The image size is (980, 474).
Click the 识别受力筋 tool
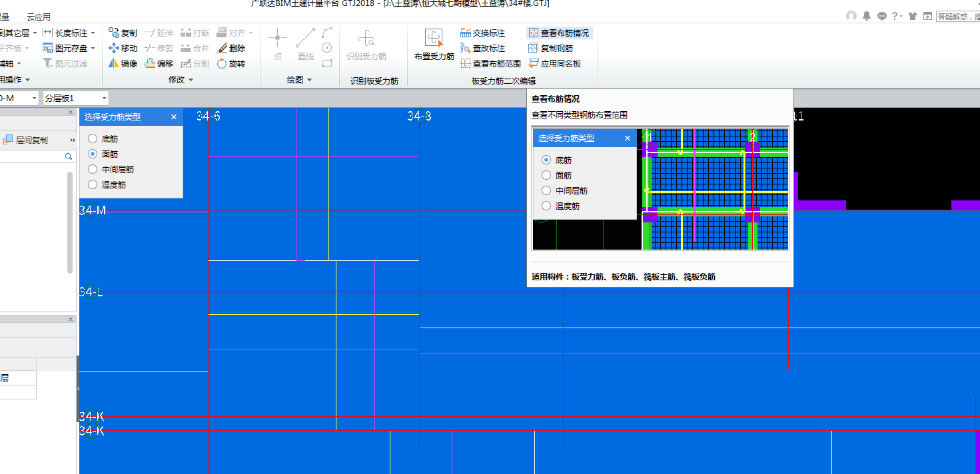pyautogui.click(x=366, y=45)
